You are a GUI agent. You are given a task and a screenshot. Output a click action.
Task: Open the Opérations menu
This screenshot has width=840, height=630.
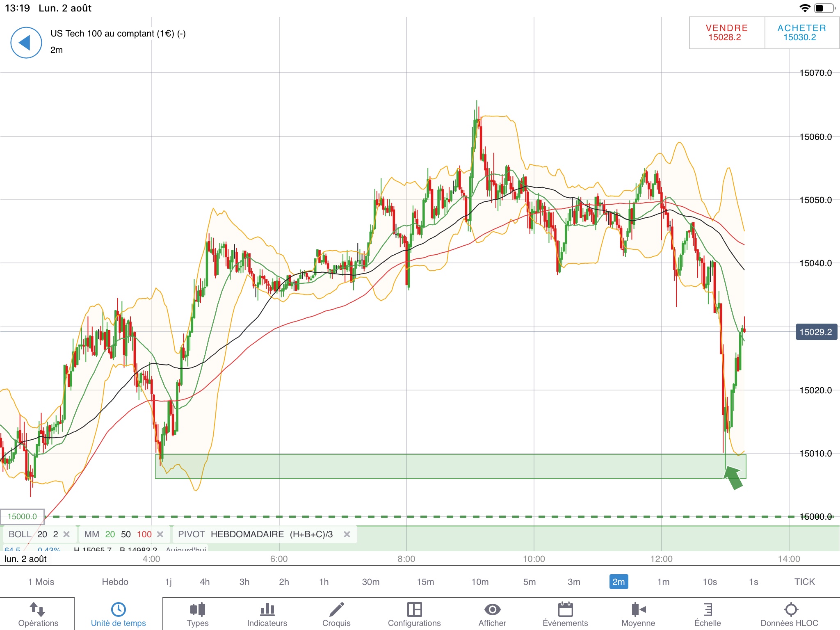[38, 614]
